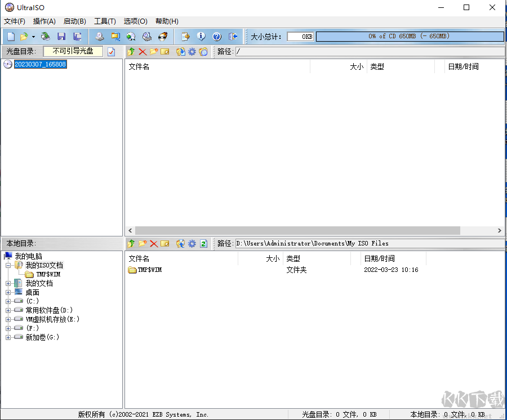
Task: Create a new ISO file
Action: [x=10, y=37]
